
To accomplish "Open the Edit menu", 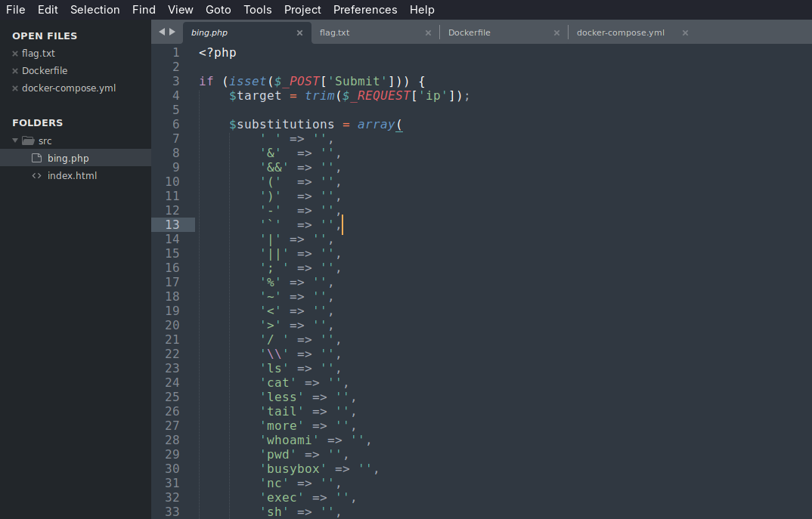I will 48,9.
